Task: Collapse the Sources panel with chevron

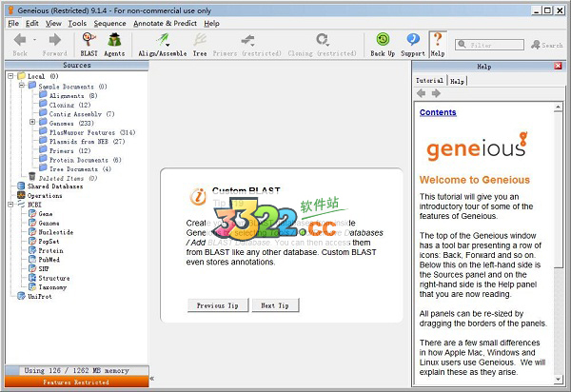Action: point(152,378)
